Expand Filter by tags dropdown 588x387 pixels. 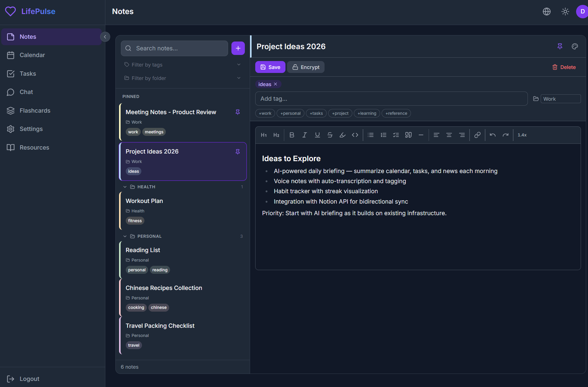point(183,65)
